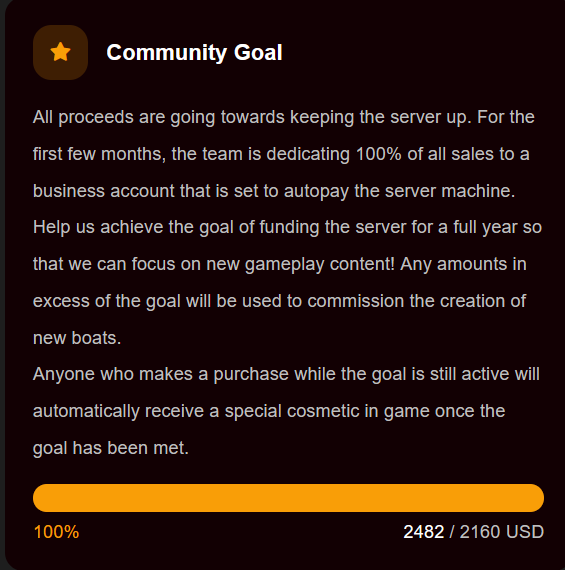Click the line starting 'Anyone who makes a purchase'
The image size is (565, 570).
(286, 374)
